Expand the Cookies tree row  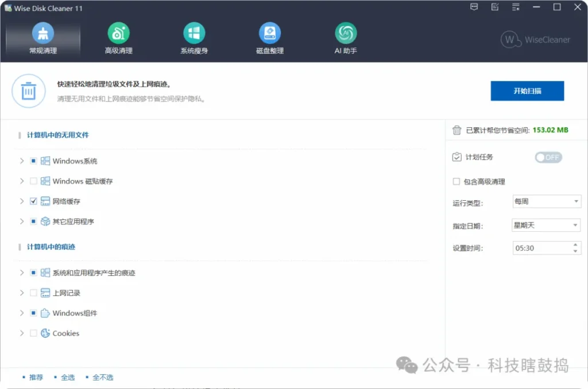pyautogui.click(x=22, y=333)
